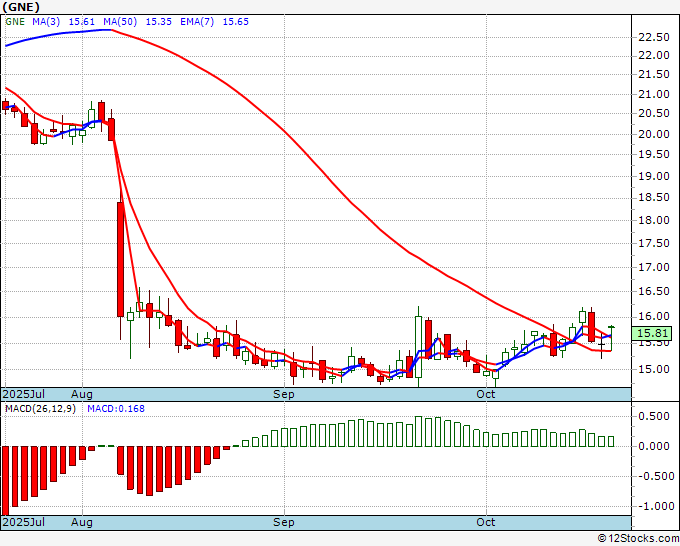Click the EMA(7) value 15.65
The image size is (680, 546).
(235, 22)
